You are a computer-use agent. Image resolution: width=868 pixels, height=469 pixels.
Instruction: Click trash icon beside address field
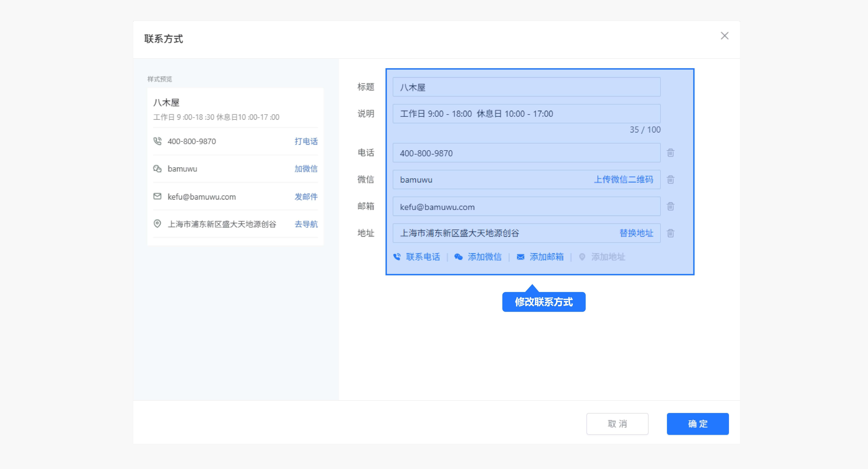tap(670, 233)
